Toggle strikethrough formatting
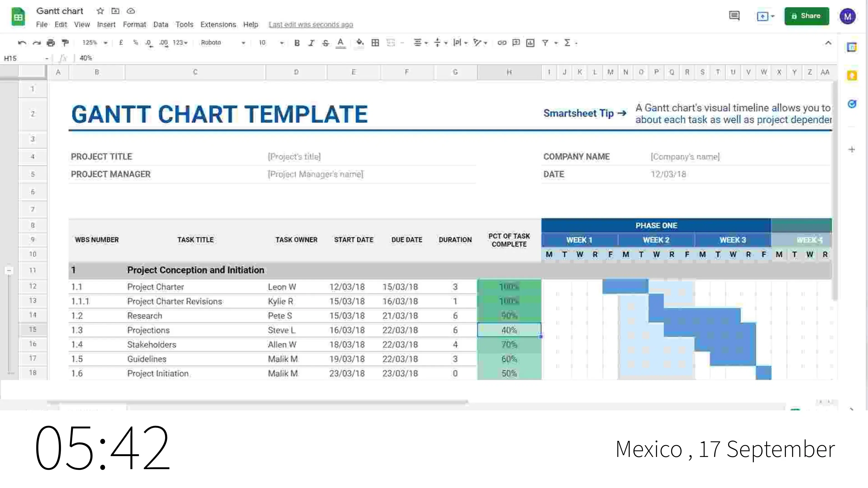Screen dimensions: 868x488 (x=325, y=43)
